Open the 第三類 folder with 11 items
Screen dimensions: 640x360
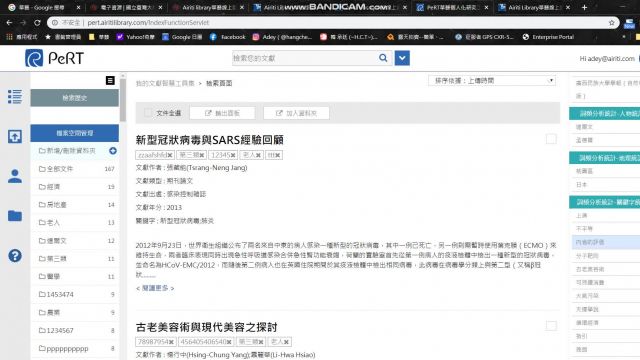point(76,258)
